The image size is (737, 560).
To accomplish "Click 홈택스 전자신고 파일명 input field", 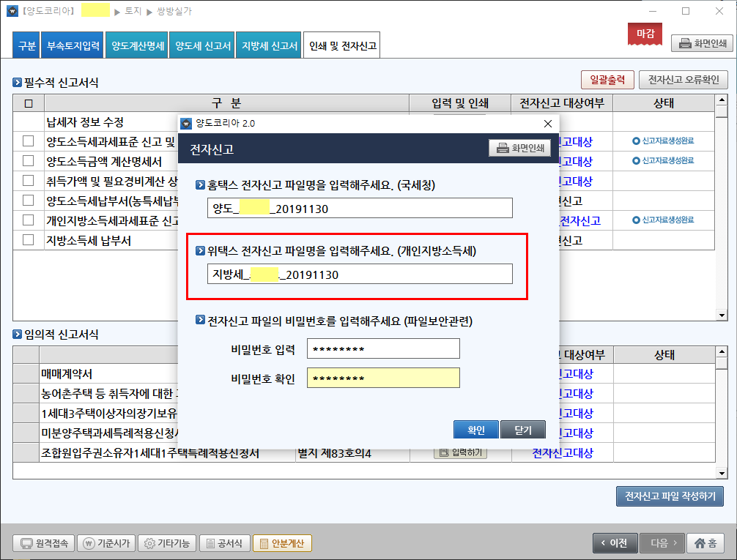I will [360, 208].
